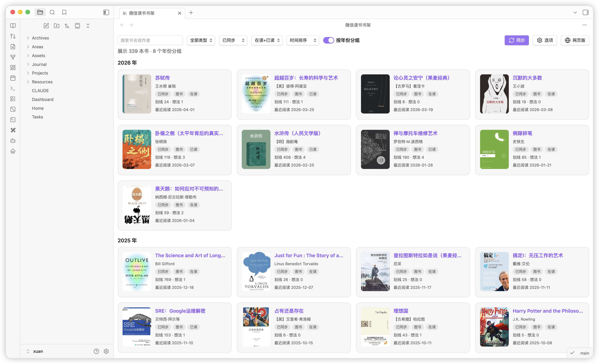Open the bookmarks panel icon
The height and width of the screenshot is (364, 599).
(64, 12)
